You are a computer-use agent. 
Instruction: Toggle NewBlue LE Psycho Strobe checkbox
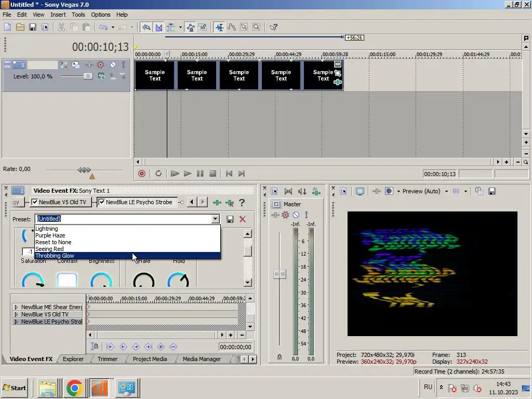click(102, 202)
